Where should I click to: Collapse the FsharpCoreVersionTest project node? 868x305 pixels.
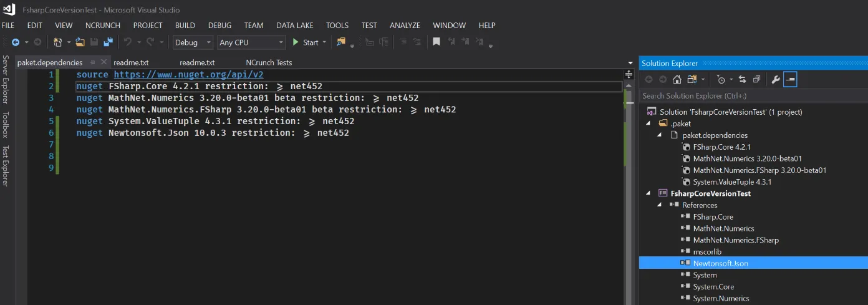(649, 193)
